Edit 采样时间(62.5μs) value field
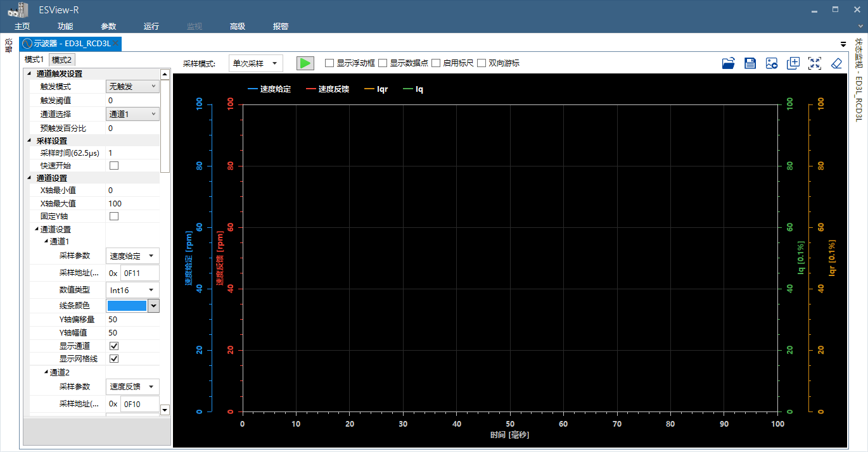This screenshot has height=452, width=868. [132, 153]
